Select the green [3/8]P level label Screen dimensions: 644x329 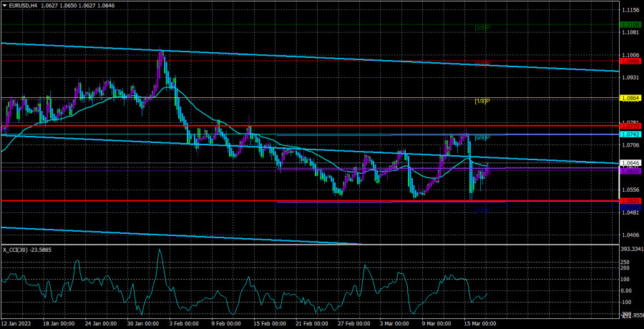pyautogui.click(x=482, y=28)
